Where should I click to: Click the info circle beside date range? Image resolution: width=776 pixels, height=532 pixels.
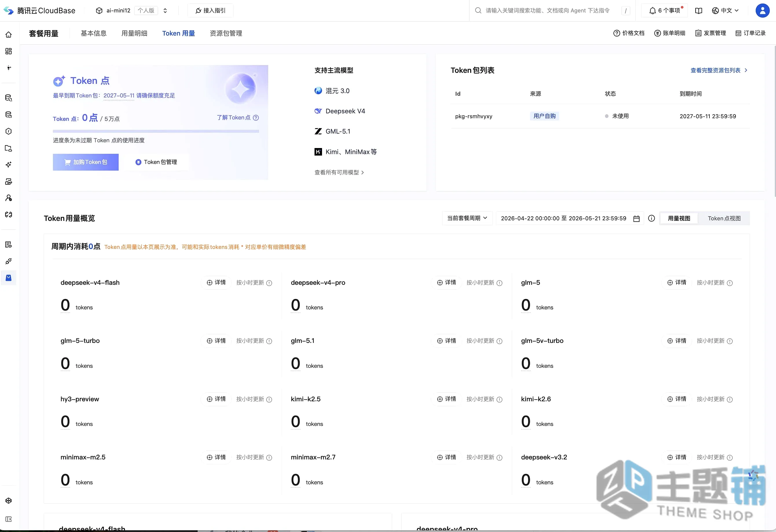point(652,218)
